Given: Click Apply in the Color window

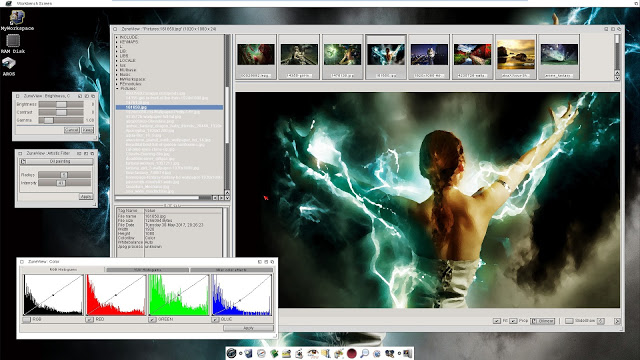Looking at the screenshot, I should [248, 328].
